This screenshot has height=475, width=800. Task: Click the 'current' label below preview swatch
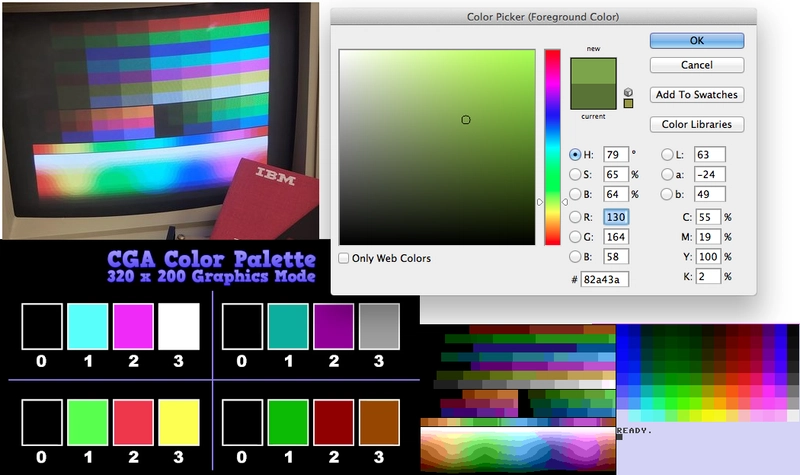tap(593, 116)
